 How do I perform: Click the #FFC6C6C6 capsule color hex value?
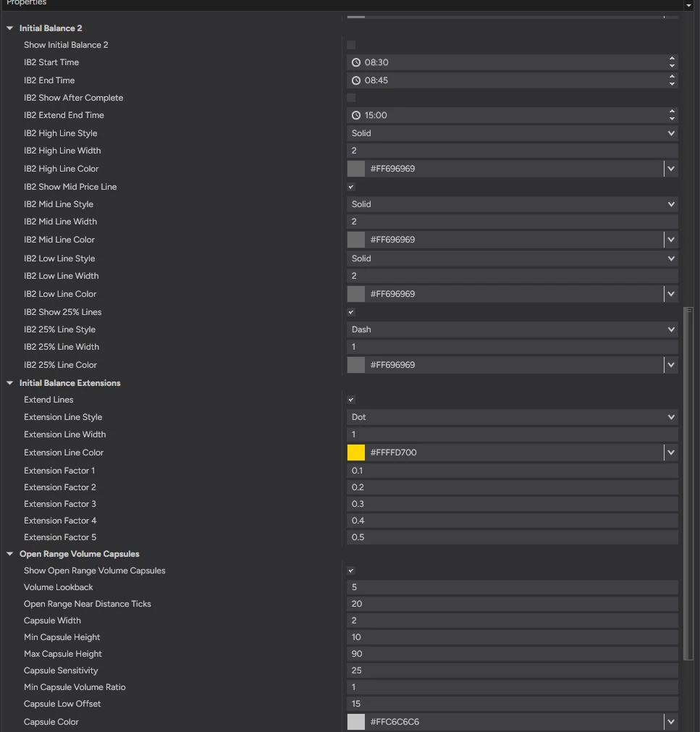395,722
